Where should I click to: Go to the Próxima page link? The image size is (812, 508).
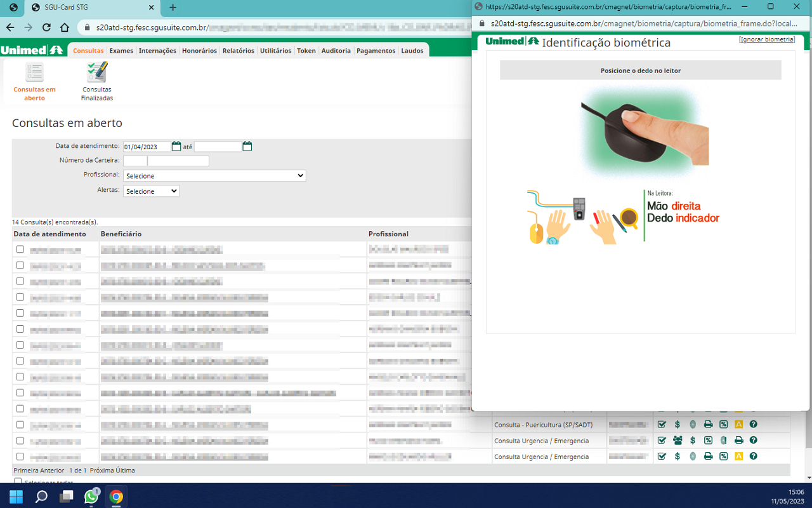point(103,471)
